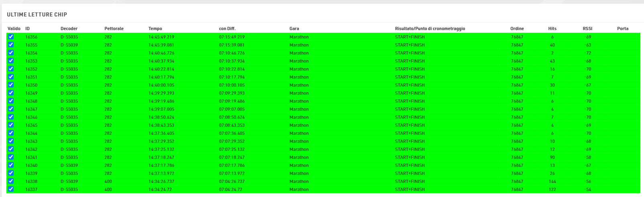Click the Decoder column header
Viewport: 644px width, 197px height.
pyautogui.click(x=69, y=28)
